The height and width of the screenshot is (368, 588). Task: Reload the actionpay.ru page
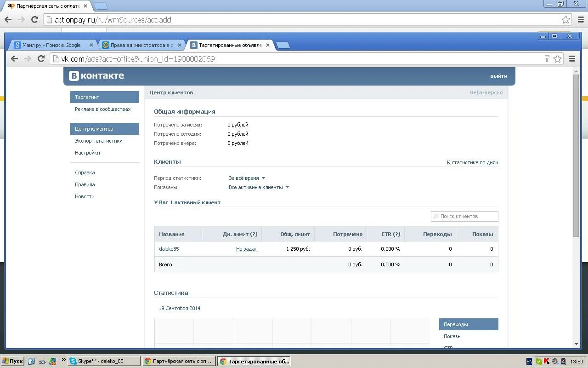[x=34, y=19]
